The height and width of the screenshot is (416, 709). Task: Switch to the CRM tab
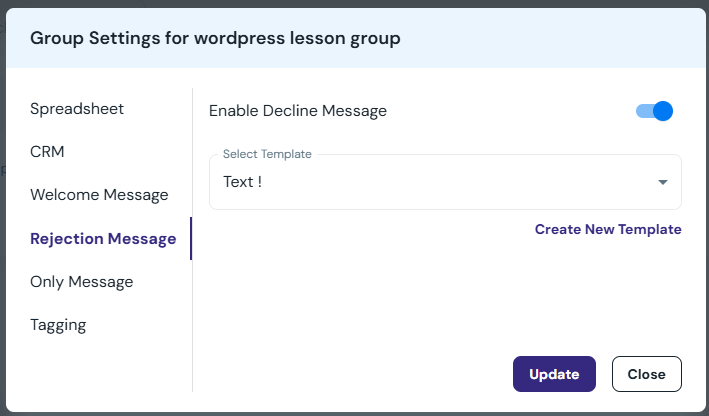[47, 152]
